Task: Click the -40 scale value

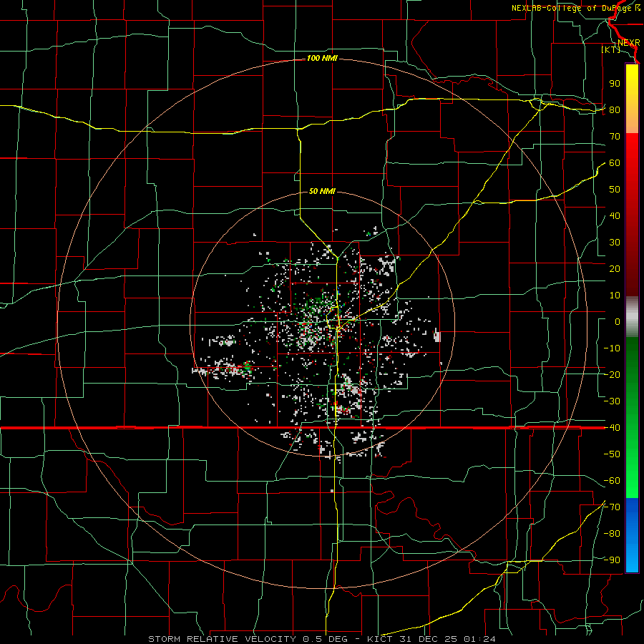Action: [x=612, y=428]
